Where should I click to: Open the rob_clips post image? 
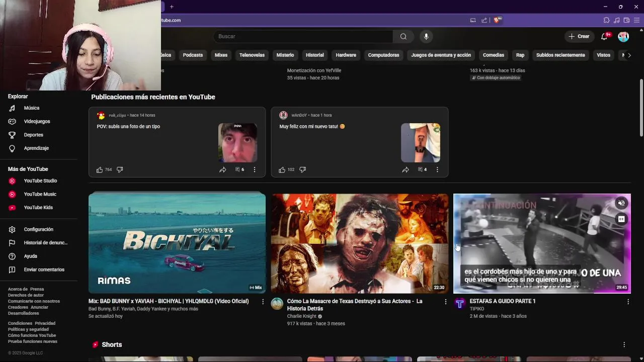(x=237, y=142)
